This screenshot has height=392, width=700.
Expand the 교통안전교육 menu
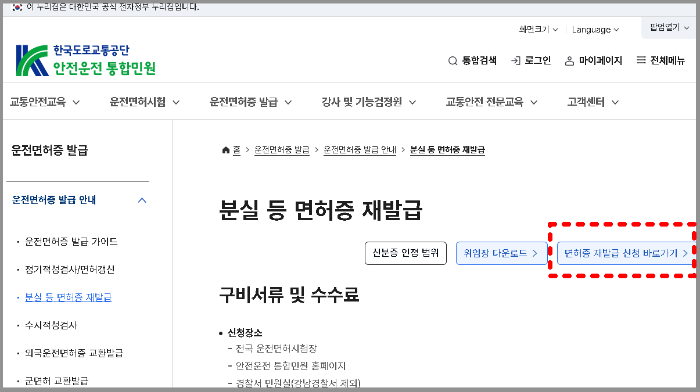(45, 102)
